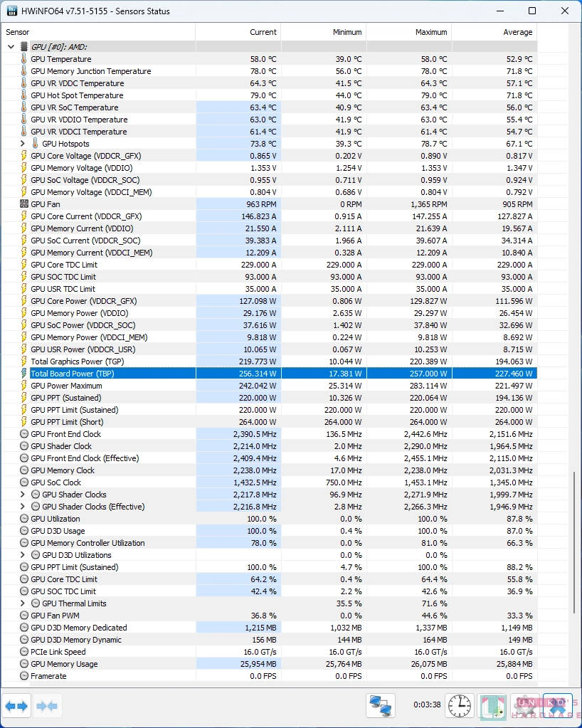
Task: Click the vertical scrollbar thumb
Action: pyautogui.click(x=574, y=544)
